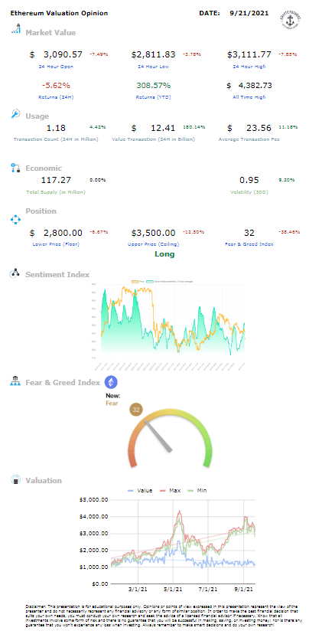322x644 pixels.
Task: Click the $2,811.83 low price value
Action: [154, 54]
